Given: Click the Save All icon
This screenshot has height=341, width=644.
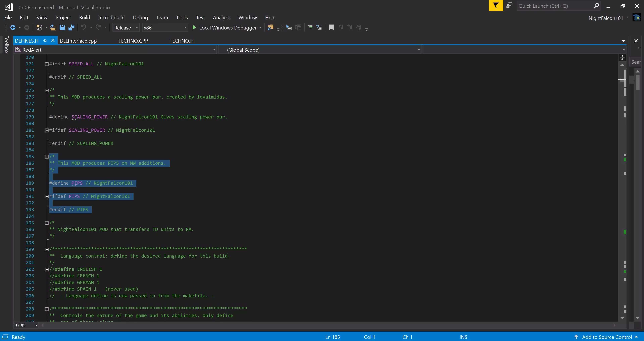Looking at the screenshot, I should (71, 27).
